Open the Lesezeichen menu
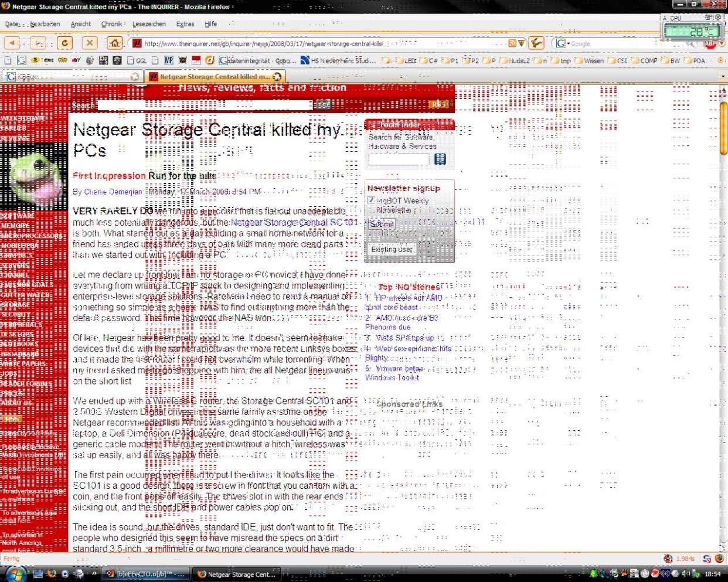This screenshot has height=582, width=728. [x=149, y=24]
